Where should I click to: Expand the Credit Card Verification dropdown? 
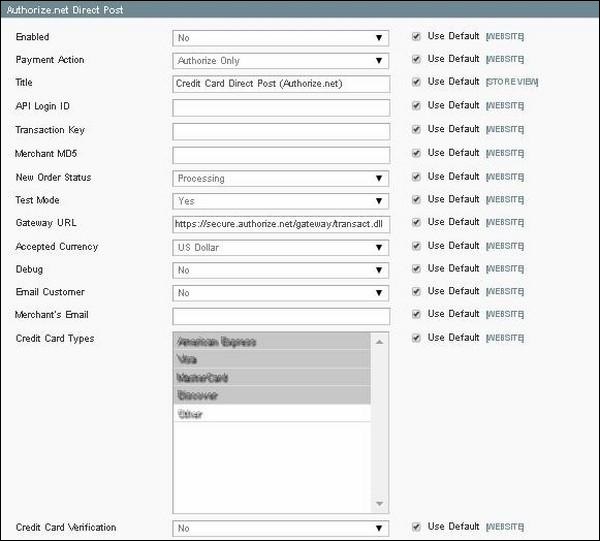coord(280,528)
